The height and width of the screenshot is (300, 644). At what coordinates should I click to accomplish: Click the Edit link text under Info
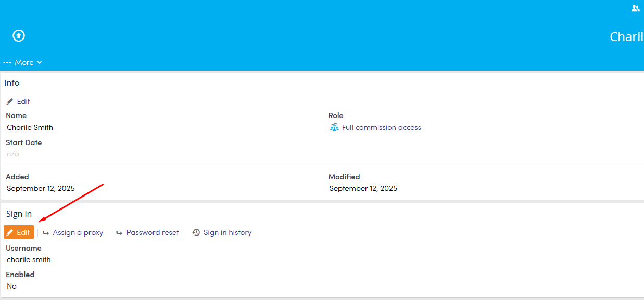click(23, 101)
